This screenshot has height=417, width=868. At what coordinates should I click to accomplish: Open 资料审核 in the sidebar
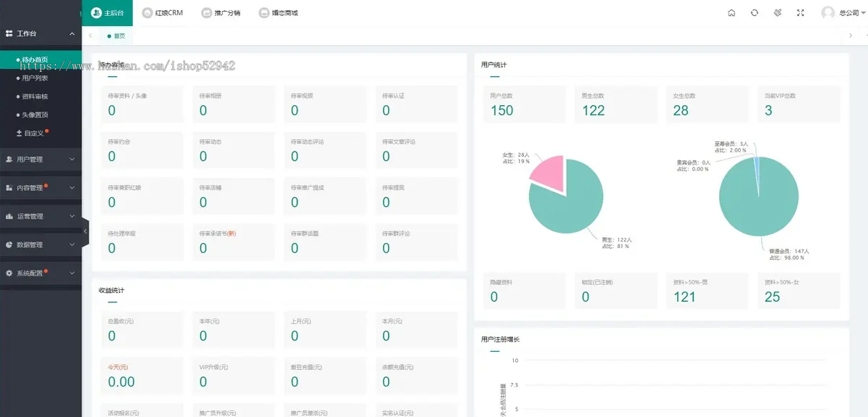(41, 96)
